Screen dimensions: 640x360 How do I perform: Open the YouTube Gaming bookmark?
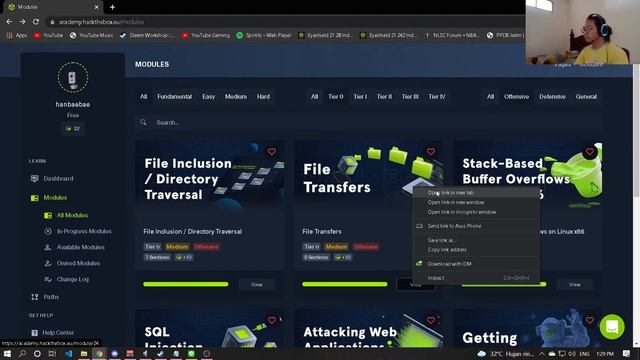tap(205, 36)
